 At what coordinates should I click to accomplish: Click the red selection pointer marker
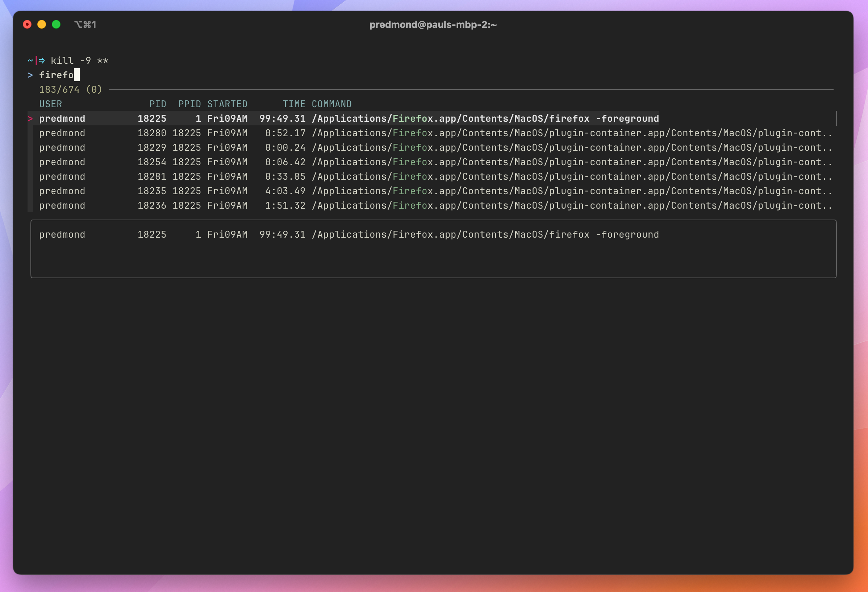(30, 119)
